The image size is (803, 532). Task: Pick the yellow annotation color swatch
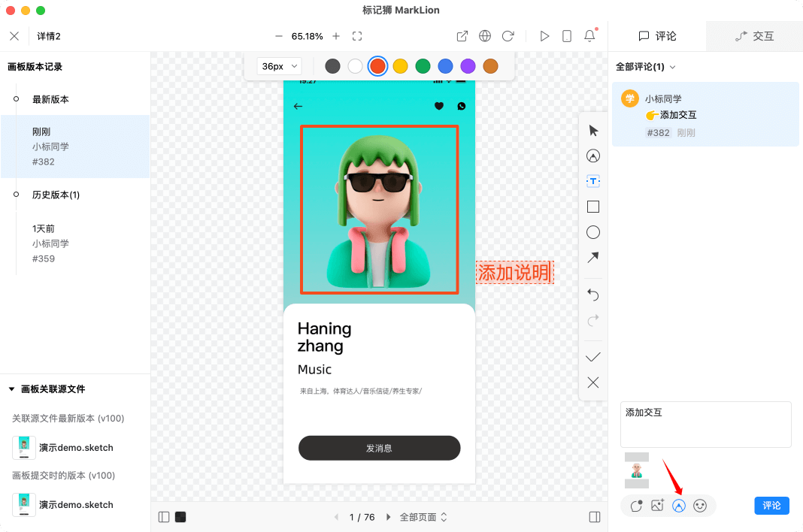[x=400, y=65]
